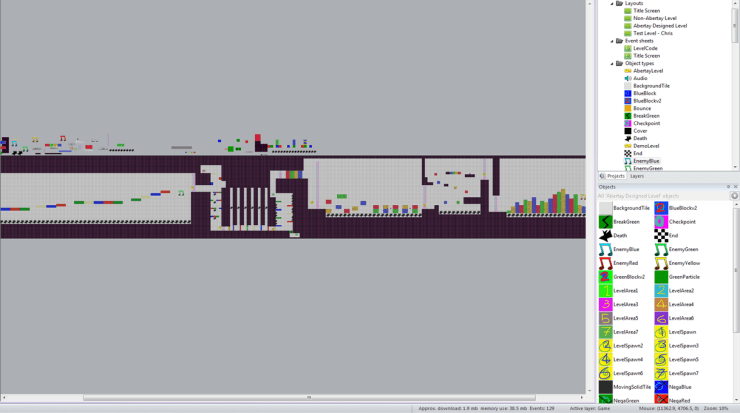Image resolution: width=740 pixels, height=413 pixels.
Task: Click the 'memory use: 38.5 mb' status text
Action: click(x=504, y=408)
